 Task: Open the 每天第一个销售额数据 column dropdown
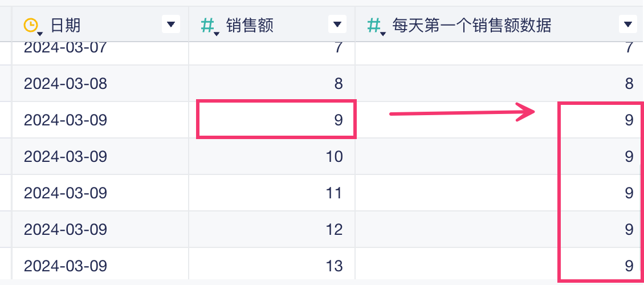(x=627, y=24)
